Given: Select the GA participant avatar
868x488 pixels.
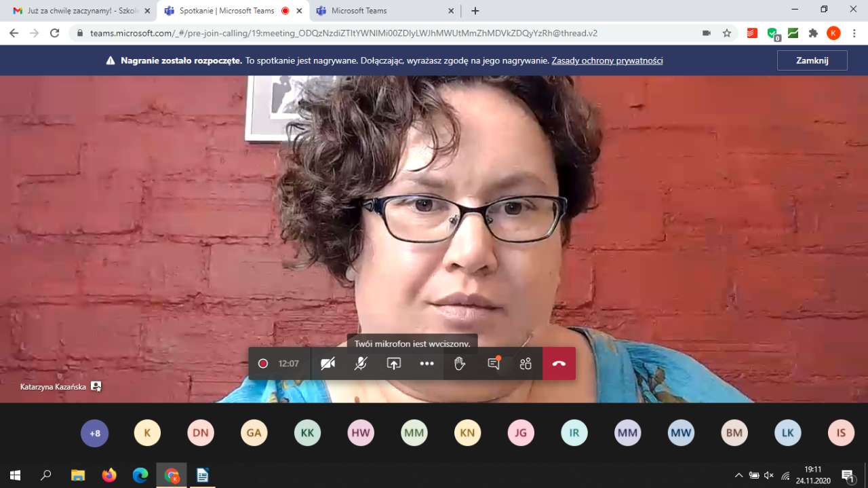Looking at the screenshot, I should coord(254,433).
